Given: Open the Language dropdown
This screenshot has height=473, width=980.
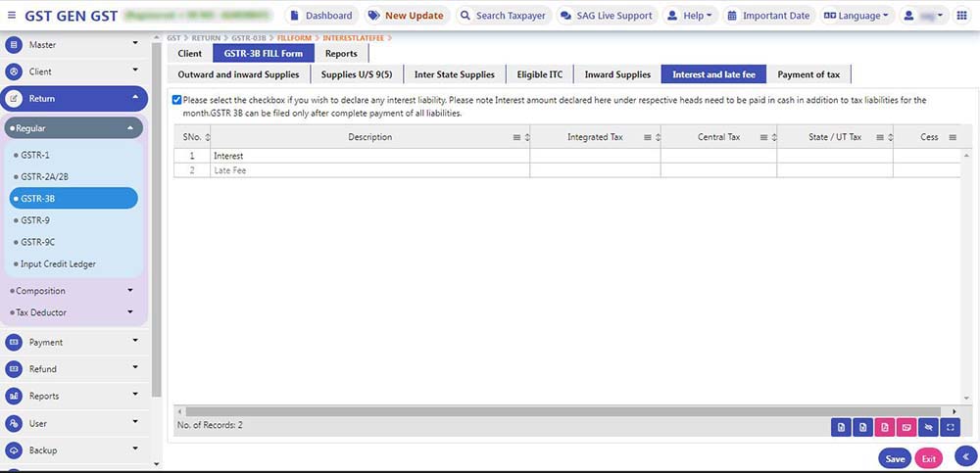Looking at the screenshot, I should [856, 16].
